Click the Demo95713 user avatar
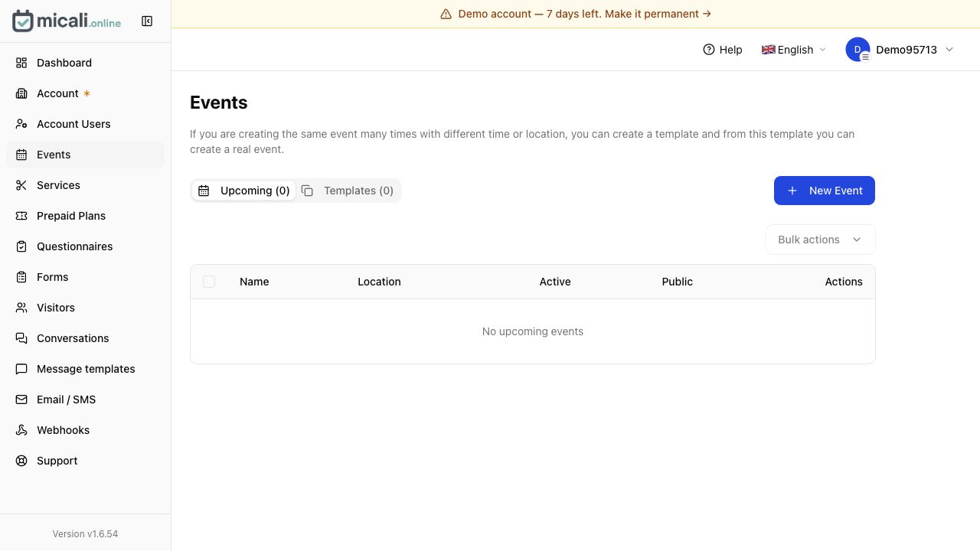This screenshot has height=551, width=980. [x=857, y=50]
